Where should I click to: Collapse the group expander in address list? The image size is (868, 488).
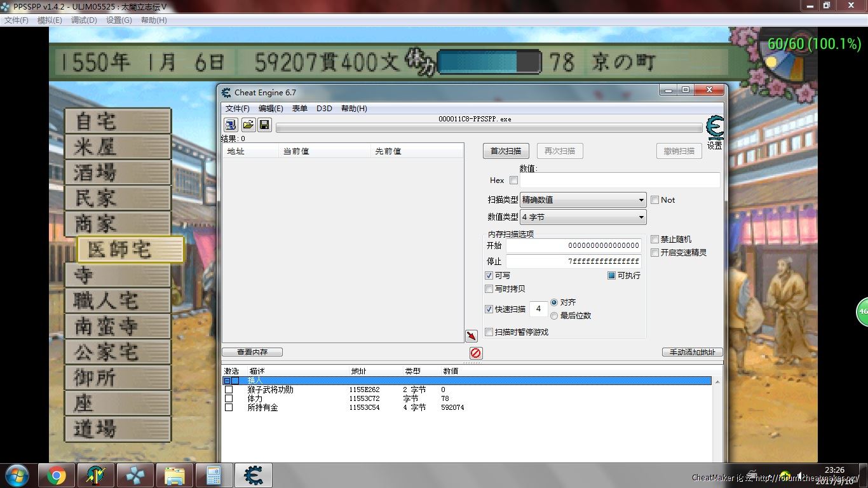coord(227,381)
